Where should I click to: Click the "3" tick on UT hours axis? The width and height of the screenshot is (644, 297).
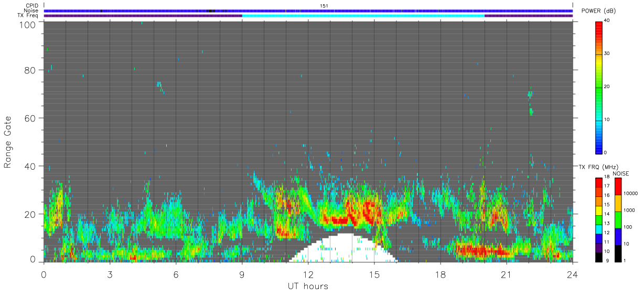coord(110,273)
